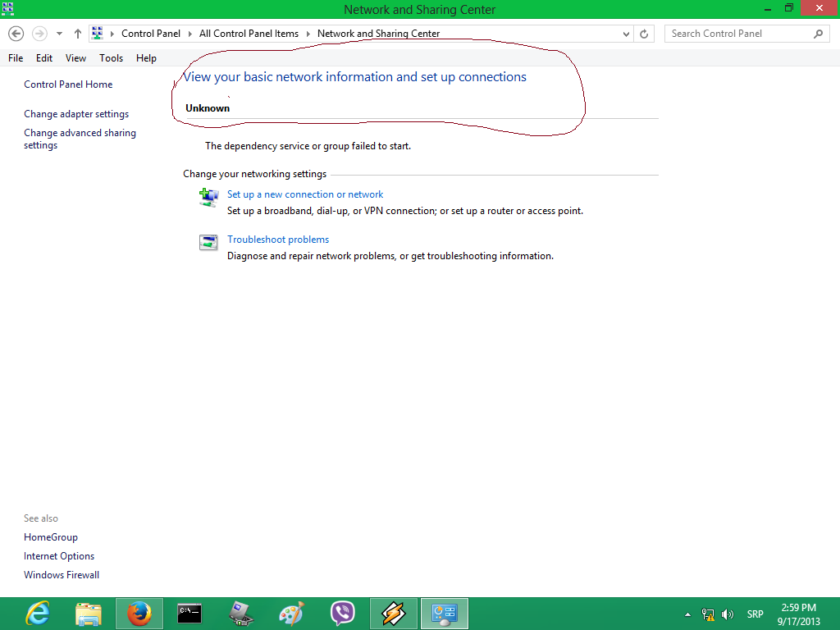Click the search magnifier icon
This screenshot has height=630, width=840.
point(818,34)
